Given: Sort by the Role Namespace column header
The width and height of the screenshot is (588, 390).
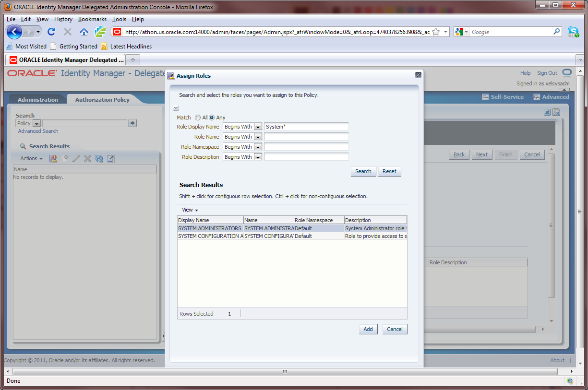Looking at the screenshot, I should (x=319, y=220).
